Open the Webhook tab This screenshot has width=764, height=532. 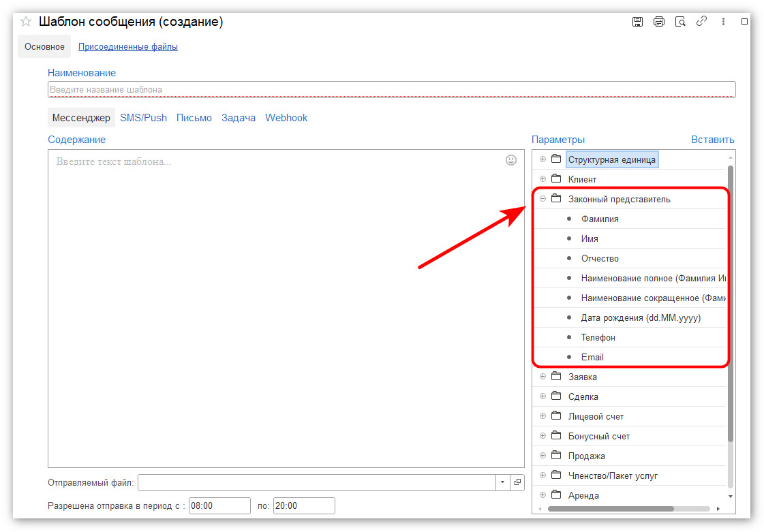pyautogui.click(x=286, y=118)
